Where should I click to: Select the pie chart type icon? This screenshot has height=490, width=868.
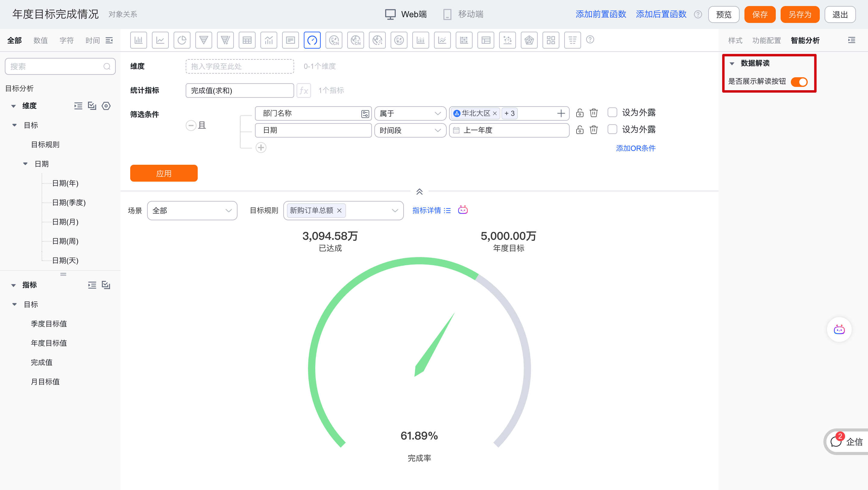(182, 40)
